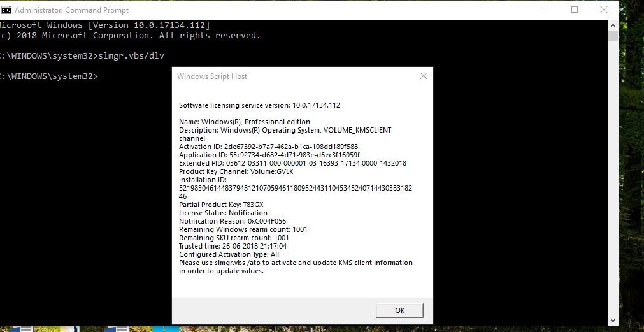Click the 'Installation ID:' label

[x=203, y=180]
